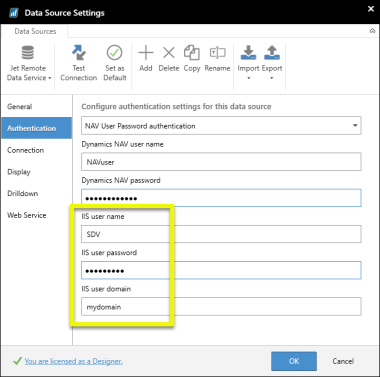Open the Drilldown settings section
Image resolution: width=380 pixels, height=377 pixels.
click(x=36, y=193)
